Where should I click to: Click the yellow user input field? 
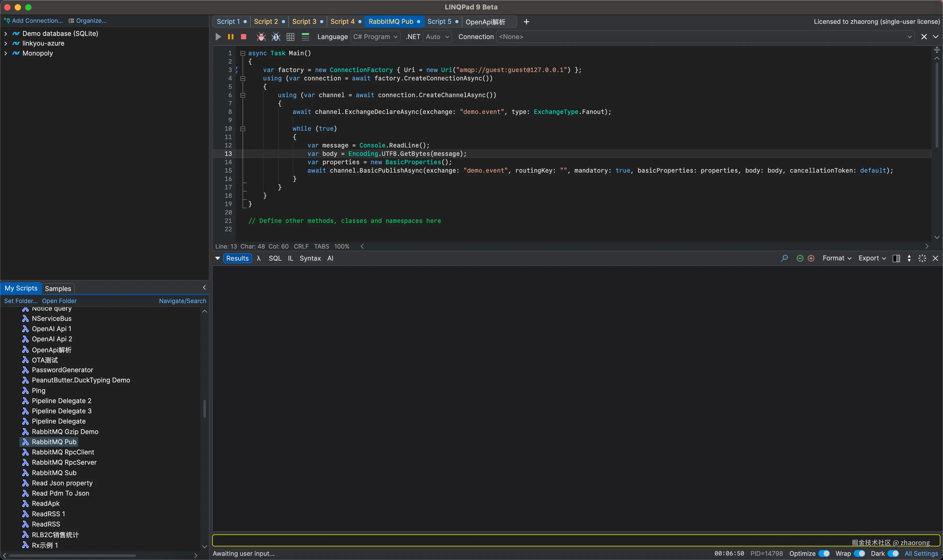click(528, 540)
